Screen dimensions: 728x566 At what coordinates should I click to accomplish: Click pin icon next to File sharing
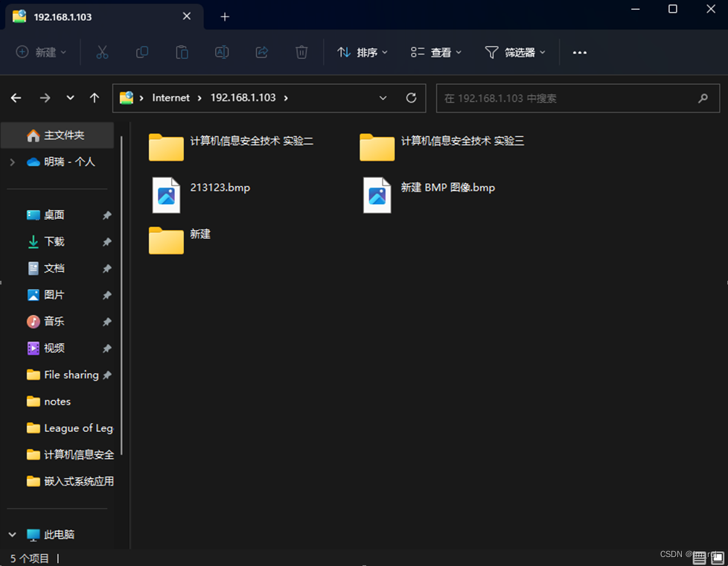tap(107, 375)
